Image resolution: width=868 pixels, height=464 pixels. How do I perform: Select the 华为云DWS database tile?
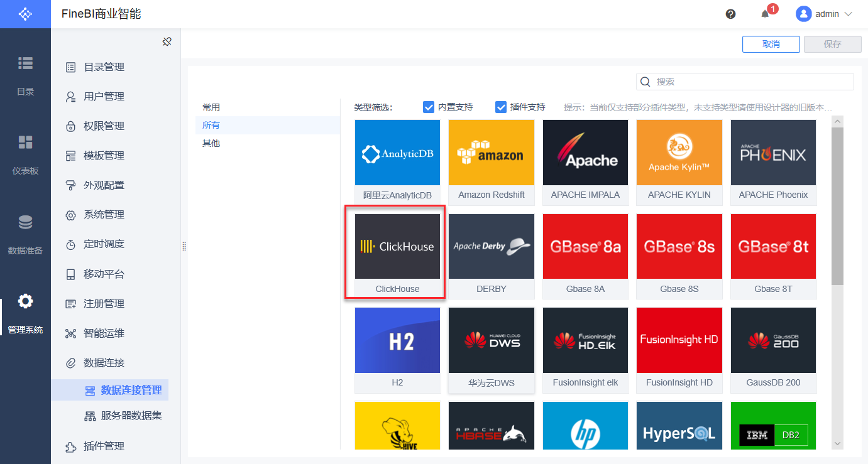pyautogui.click(x=492, y=350)
